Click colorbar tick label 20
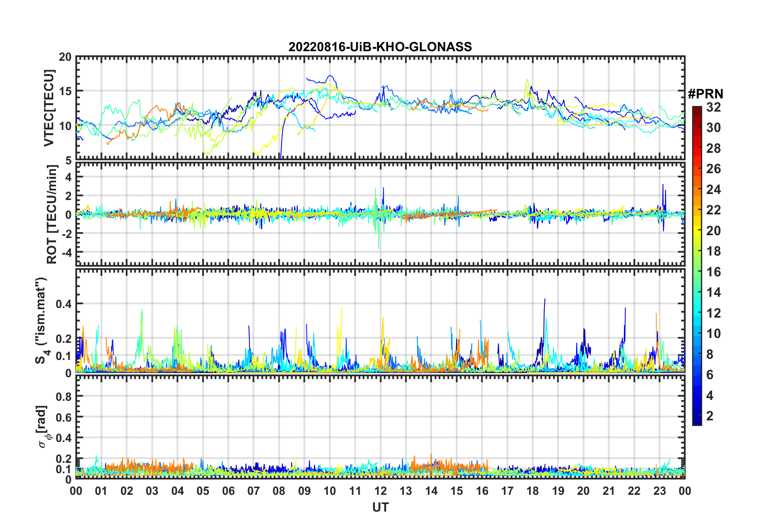Viewport: 761px width, 532px height. point(713,231)
